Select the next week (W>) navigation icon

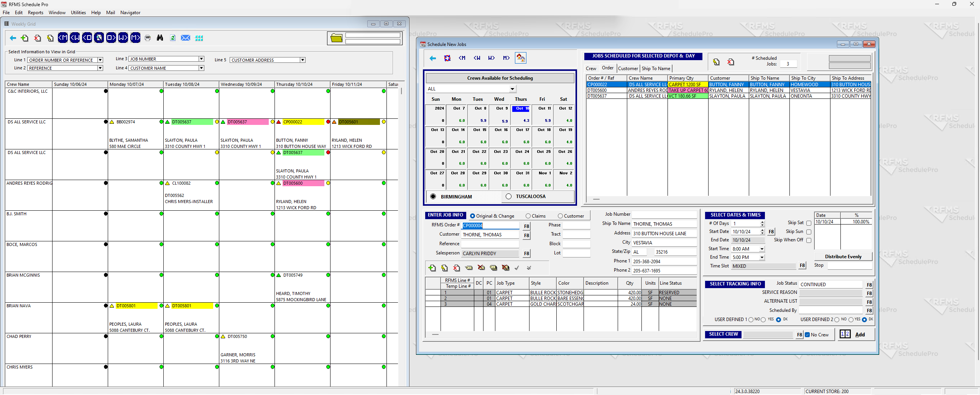pos(123,38)
